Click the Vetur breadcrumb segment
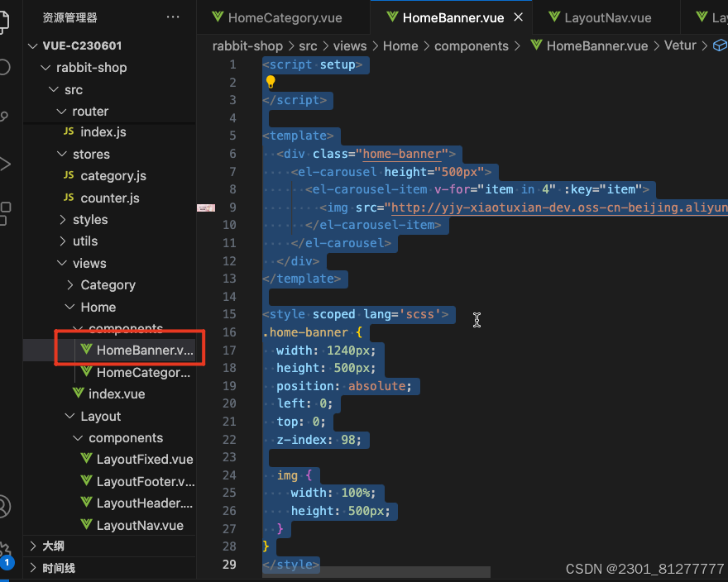This screenshot has height=582, width=728. (x=680, y=45)
